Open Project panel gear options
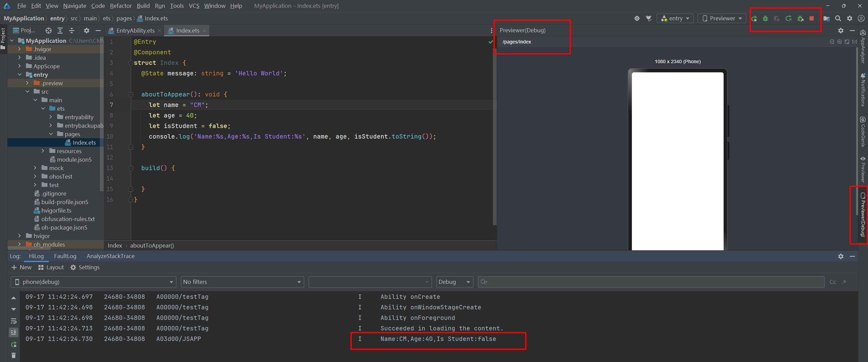The width and height of the screenshot is (868, 362). (x=87, y=31)
